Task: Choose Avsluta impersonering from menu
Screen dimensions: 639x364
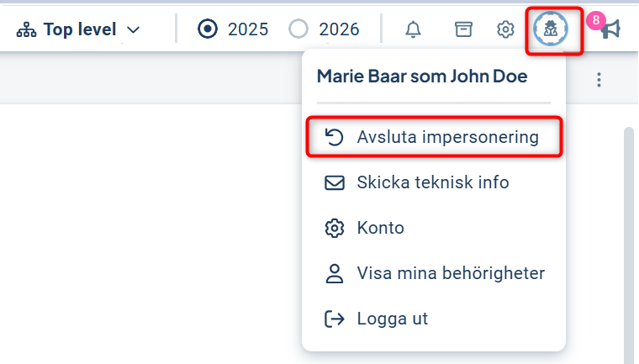Action: [434, 137]
